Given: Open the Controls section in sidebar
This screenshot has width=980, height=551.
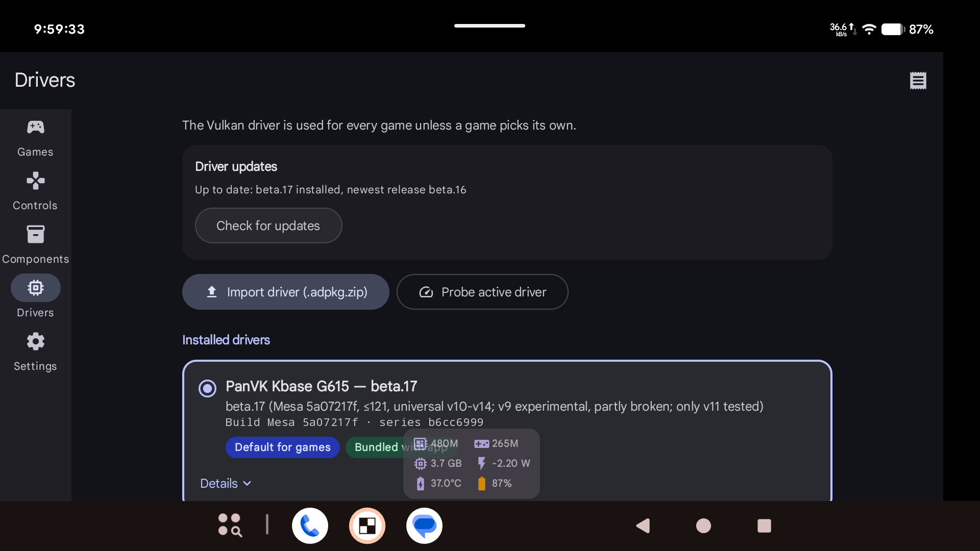Looking at the screenshot, I should tap(35, 191).
